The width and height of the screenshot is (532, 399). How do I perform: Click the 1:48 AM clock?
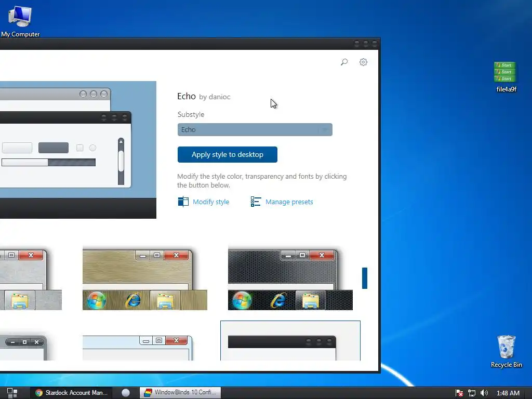point(508,393)
